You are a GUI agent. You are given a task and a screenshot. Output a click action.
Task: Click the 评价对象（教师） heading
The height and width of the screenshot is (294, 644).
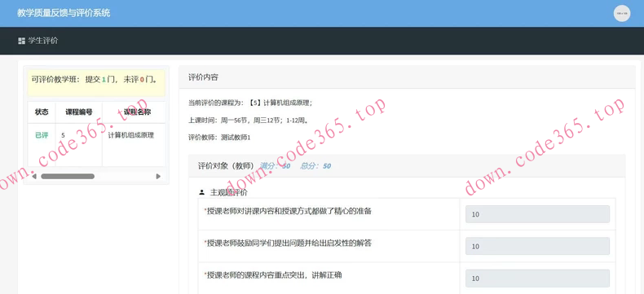click(x=226, y=166)
